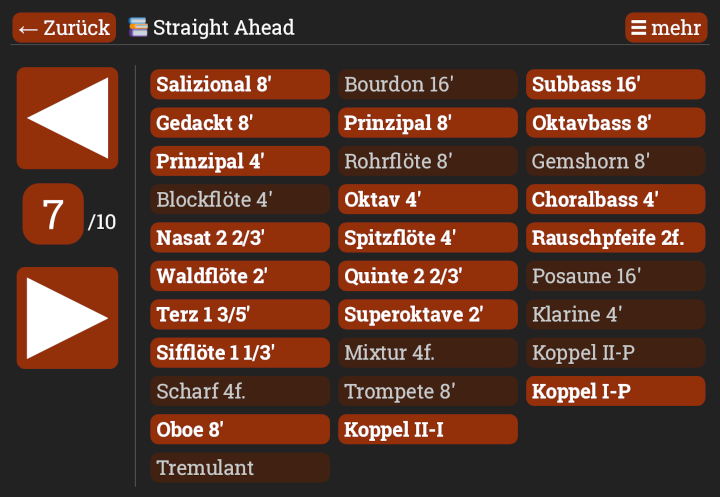
Task: Click the previous combination left arrow
Action: (x=67, y=118)
